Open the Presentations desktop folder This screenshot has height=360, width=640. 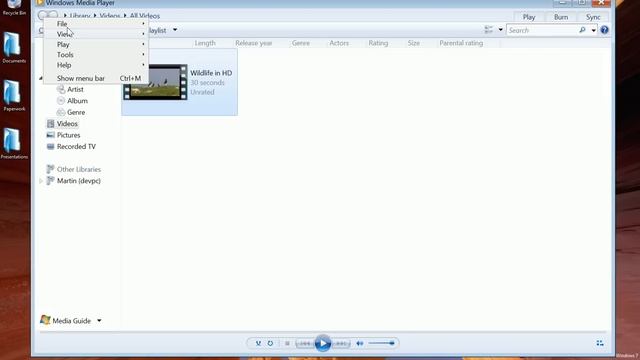[14, 143]
